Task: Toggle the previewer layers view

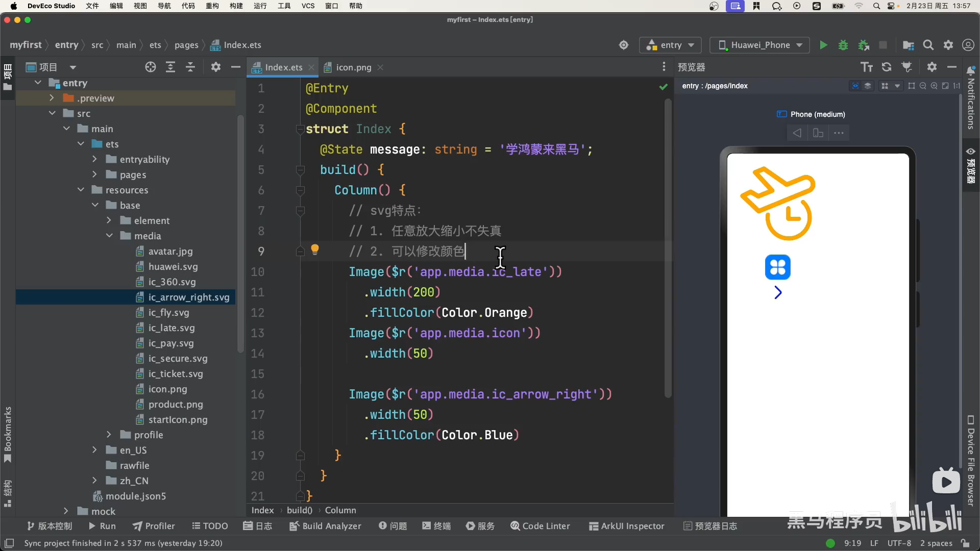Action: [868, 86]
